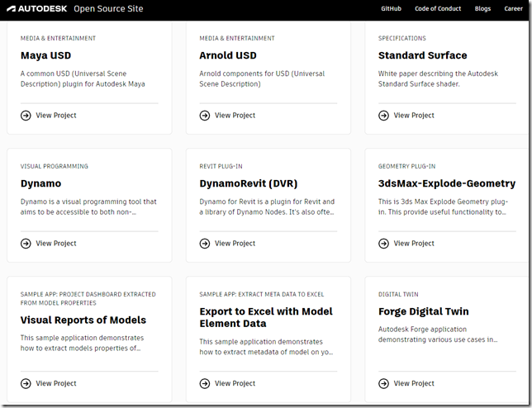This screenshot has height=408, width=532.
Task: View Project for Maya USD
Action: pyautogui.click(x=56, y=116)
